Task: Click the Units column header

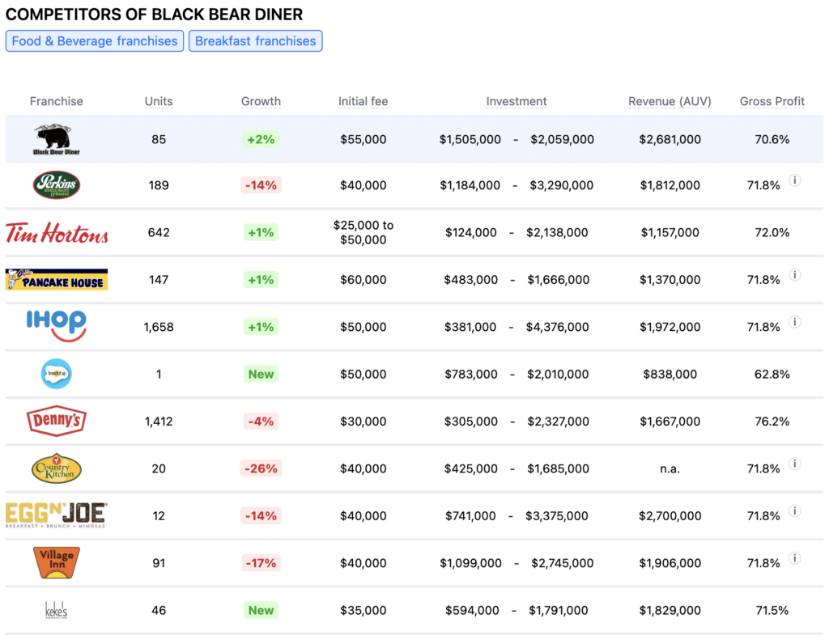Action: 159,101
